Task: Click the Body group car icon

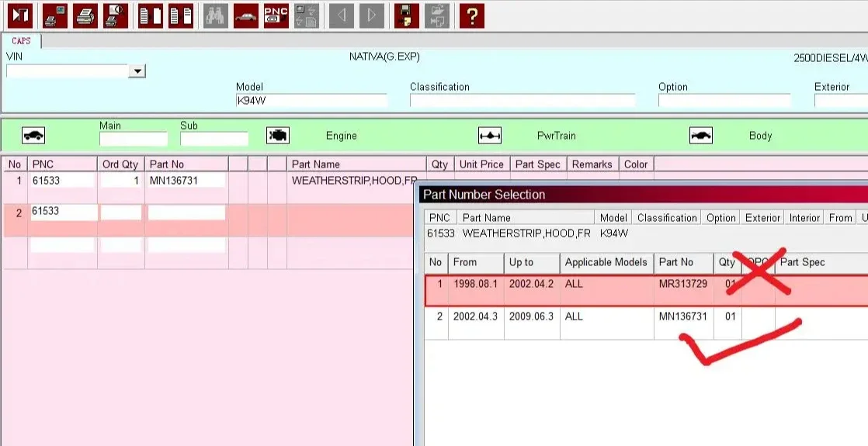Action: point(701,136)
